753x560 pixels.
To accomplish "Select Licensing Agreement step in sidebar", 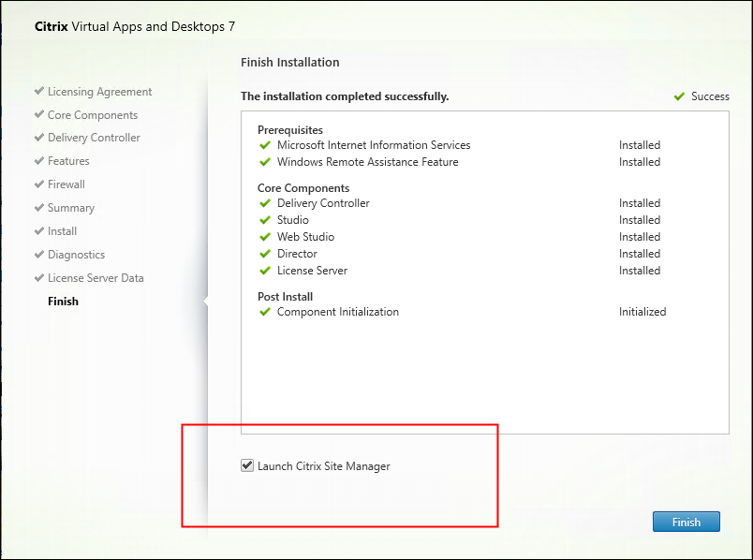I will [x=99, y=92].
